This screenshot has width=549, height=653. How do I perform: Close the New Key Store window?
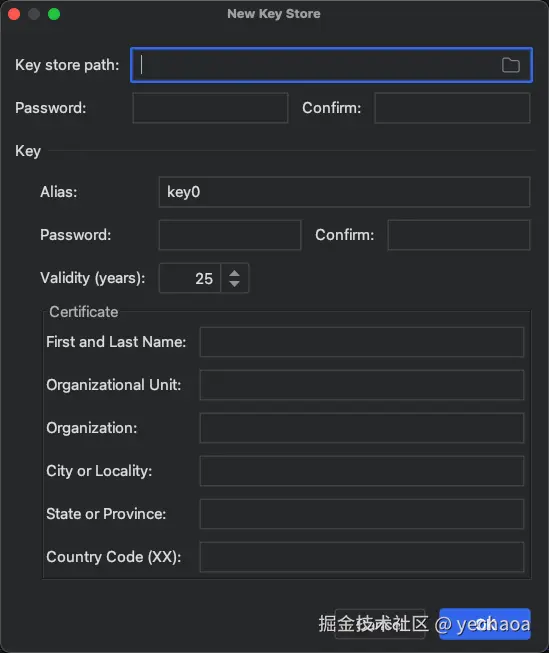point(14,14)
